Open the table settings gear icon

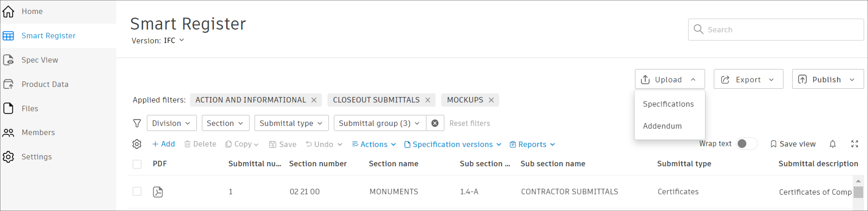pyautogui.click(x=137, y=144)
